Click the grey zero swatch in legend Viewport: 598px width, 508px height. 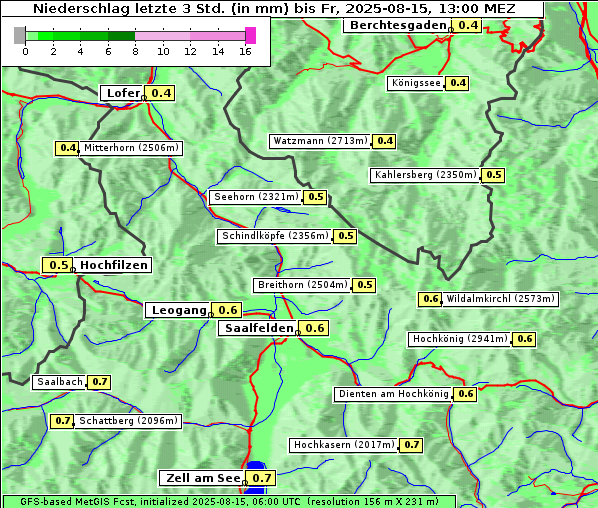pyautogui.click(x=19, y=35)
